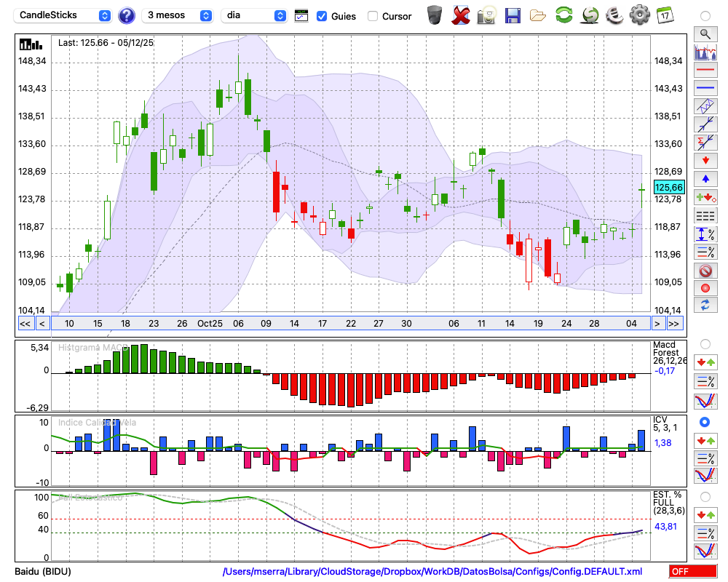
Task: Select the red horizontal line tool
Action: (x=705, y=71)
